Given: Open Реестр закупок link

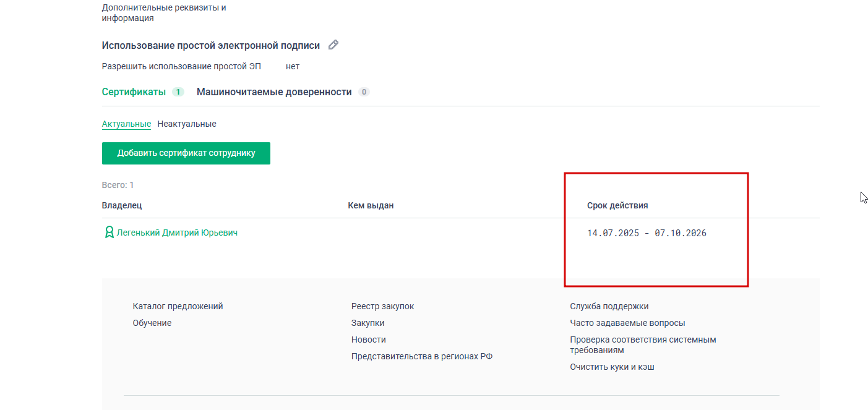Looking at the screenshot, I should [382, 306].
